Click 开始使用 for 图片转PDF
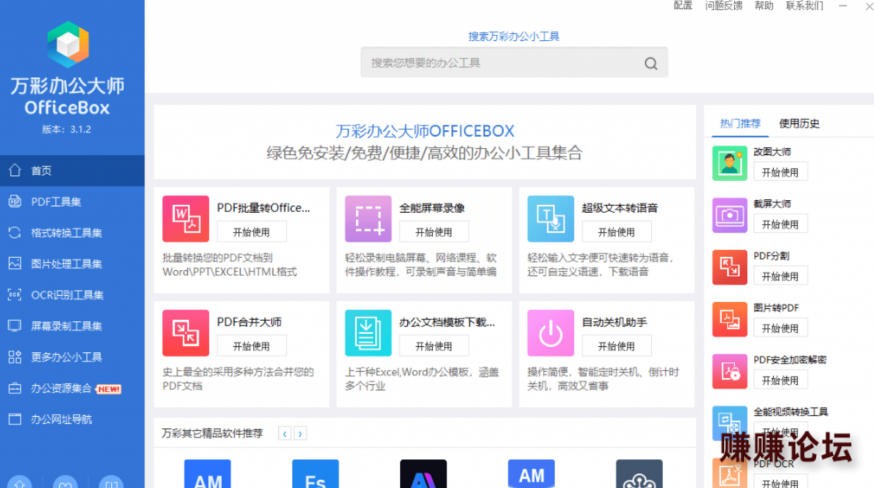The image size is (874, 488). (x=780, y=328)
